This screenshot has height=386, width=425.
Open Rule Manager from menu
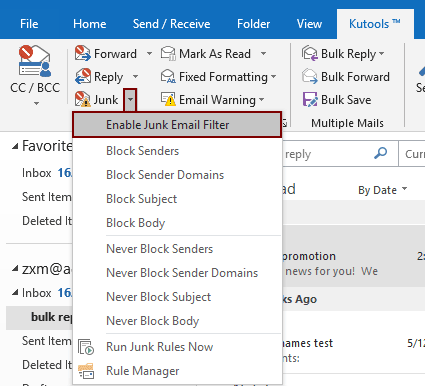click(x=177, y=371)
